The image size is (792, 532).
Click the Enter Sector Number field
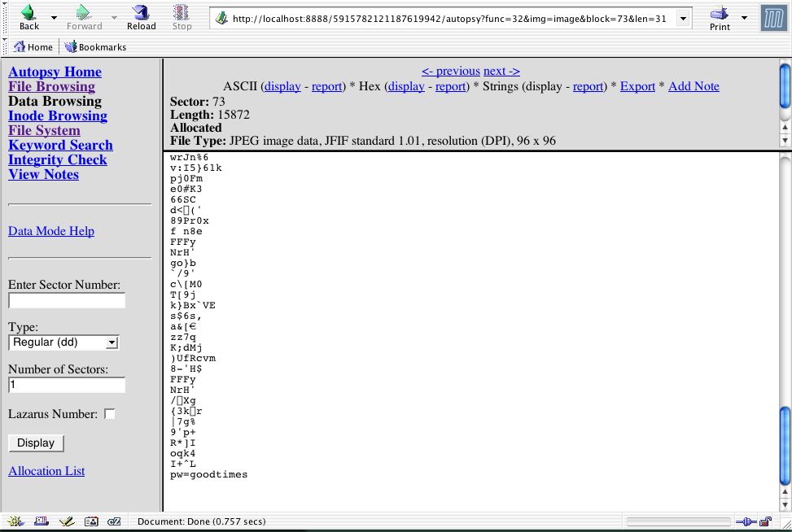click(67, 300)
